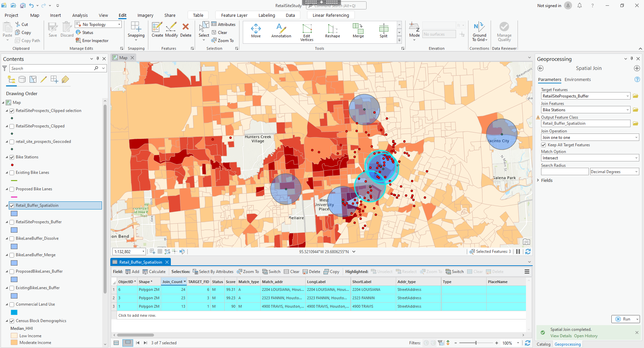Open the Reshape tool

click(x=332, y=31)
